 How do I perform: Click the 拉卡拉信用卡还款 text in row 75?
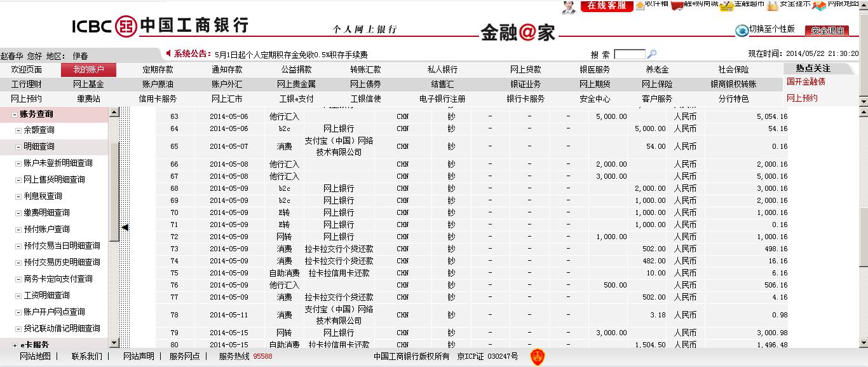click(x=339, y=273)
